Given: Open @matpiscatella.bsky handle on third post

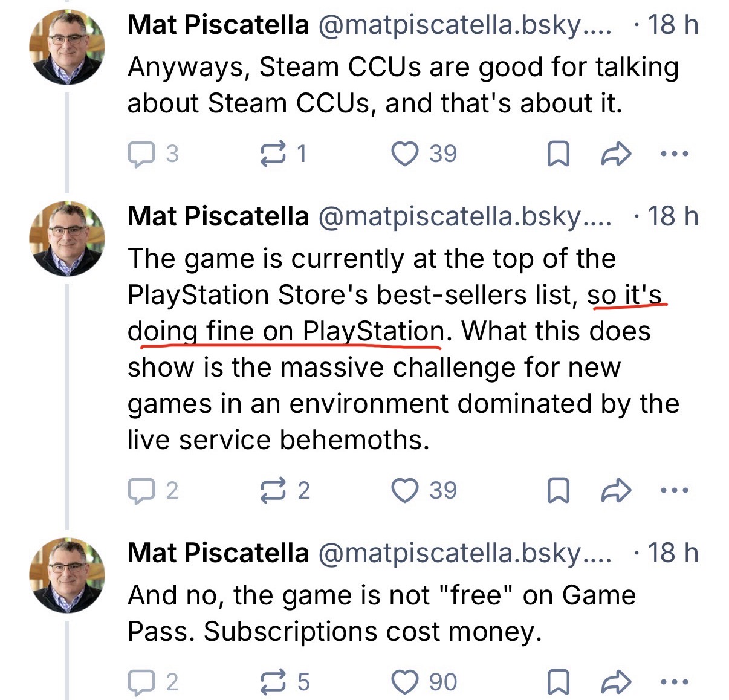Looking at the screenshot, I should 465,553.
